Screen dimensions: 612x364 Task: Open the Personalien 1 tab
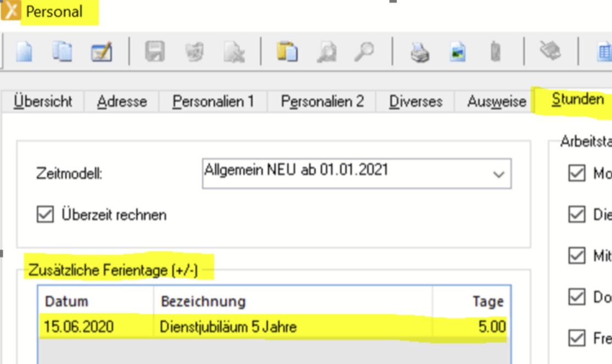213,102
